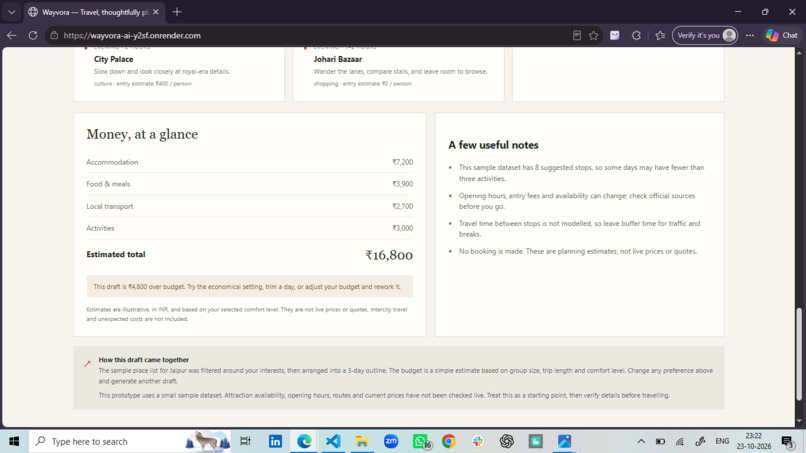
Task: Select the Johari Bazaar activity title
Action: tap(338, 59)
